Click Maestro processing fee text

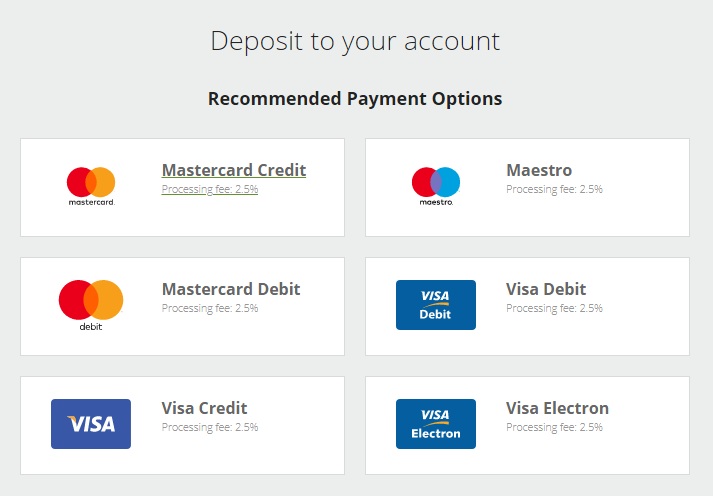(x=554, y=189)
